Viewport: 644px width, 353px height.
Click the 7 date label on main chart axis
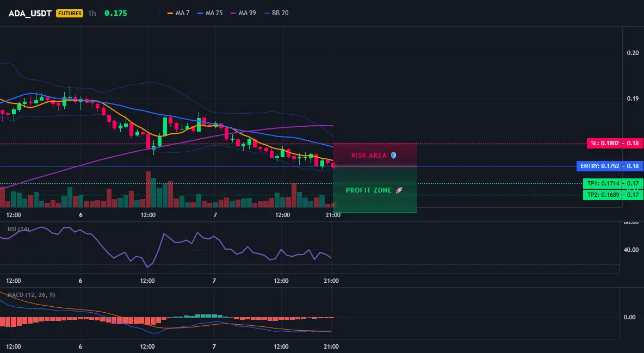(x=215, y=215)
